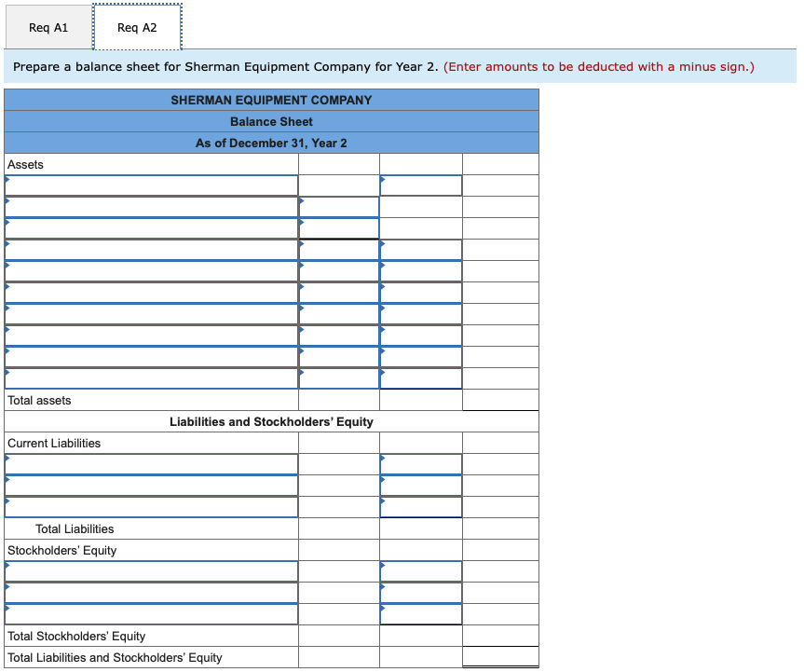
Task: Switch to the Req A2 tab
Action: tap(137, 27)
